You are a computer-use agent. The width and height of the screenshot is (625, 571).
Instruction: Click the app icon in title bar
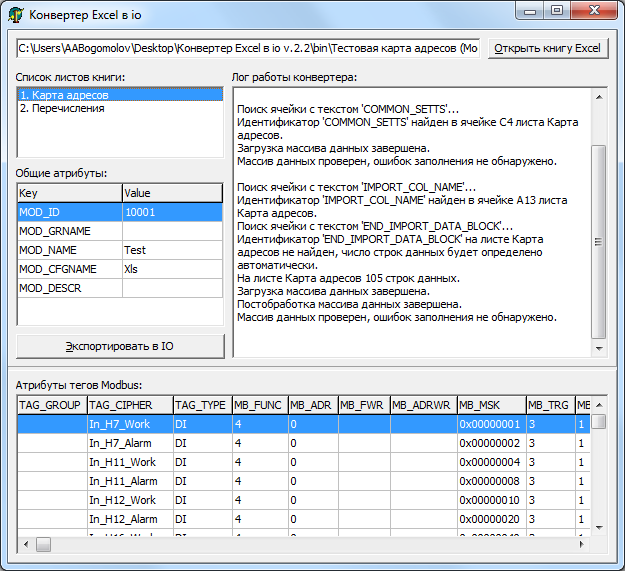click(x=15, y=14)
